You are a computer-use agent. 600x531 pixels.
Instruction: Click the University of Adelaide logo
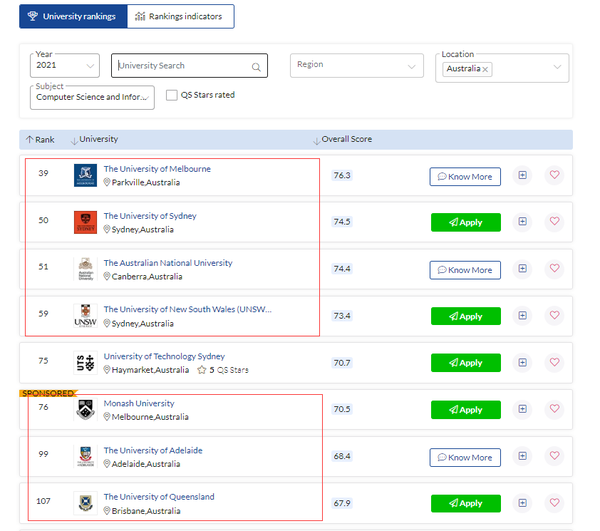[85, 456]
